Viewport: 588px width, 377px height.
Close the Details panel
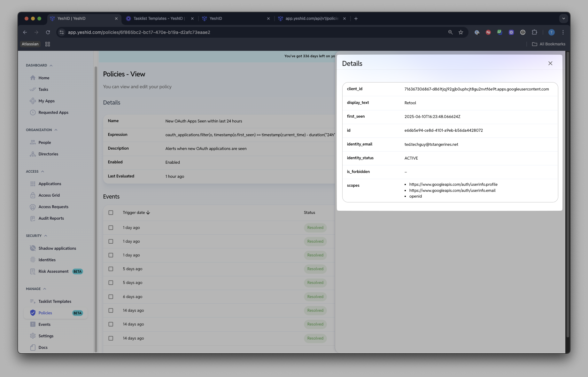tap(550, 63)
